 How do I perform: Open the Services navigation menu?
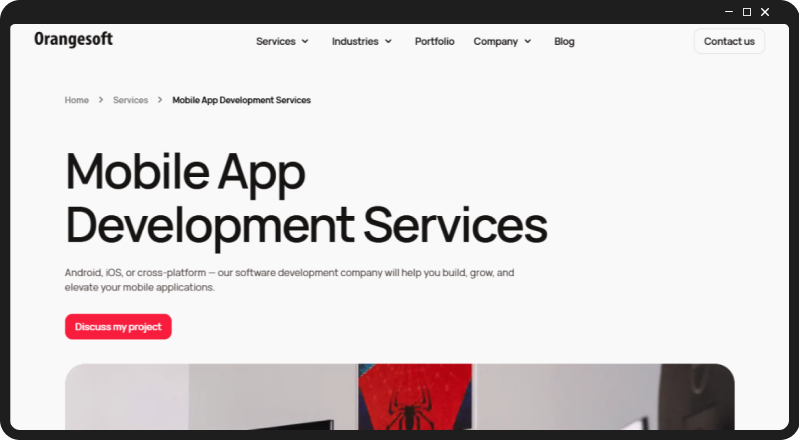click(276, 42)
